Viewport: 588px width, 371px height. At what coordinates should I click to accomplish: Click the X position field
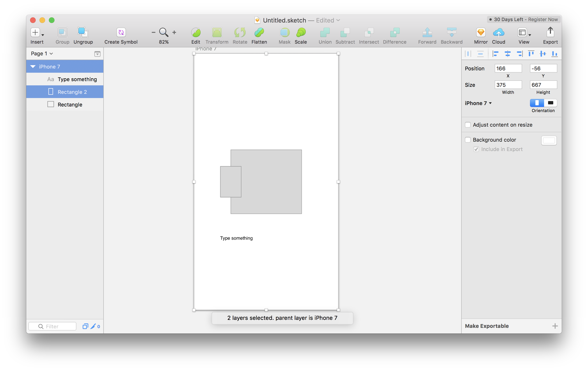508,68
